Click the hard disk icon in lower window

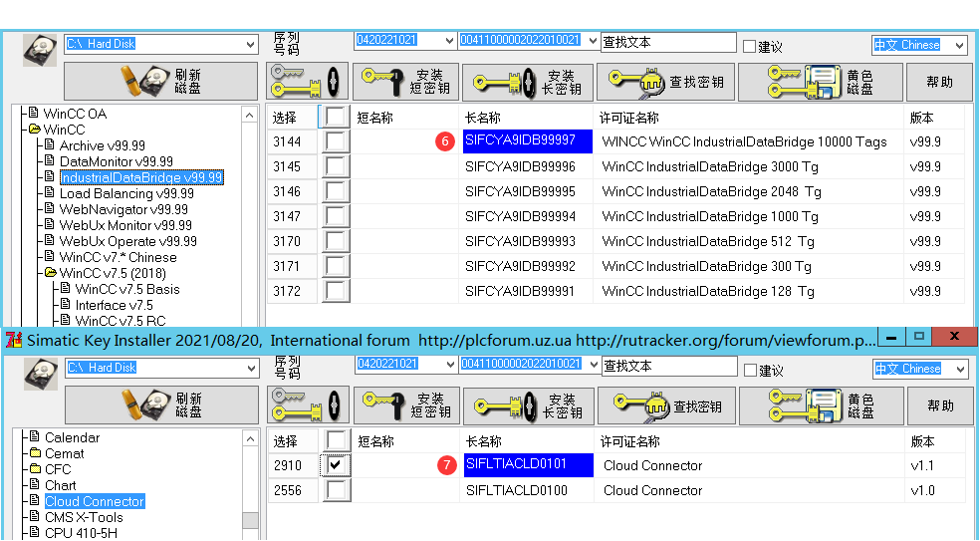point(41,374)
